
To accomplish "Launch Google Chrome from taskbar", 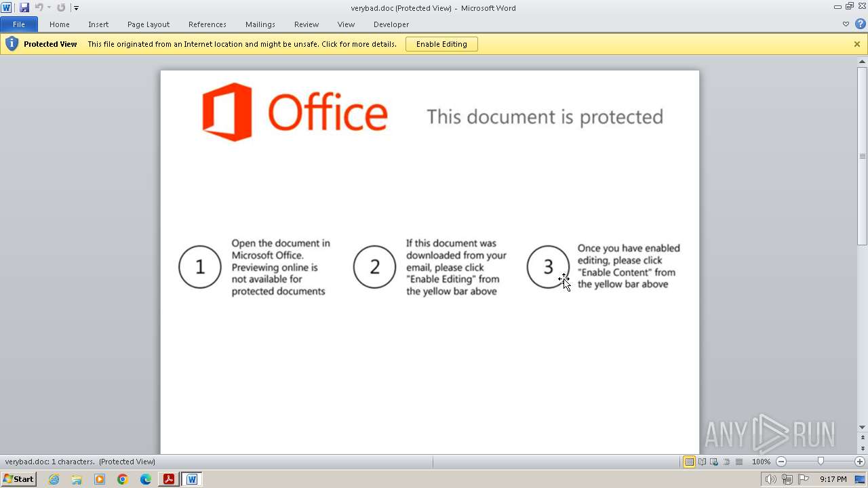I will coord(123,479).
